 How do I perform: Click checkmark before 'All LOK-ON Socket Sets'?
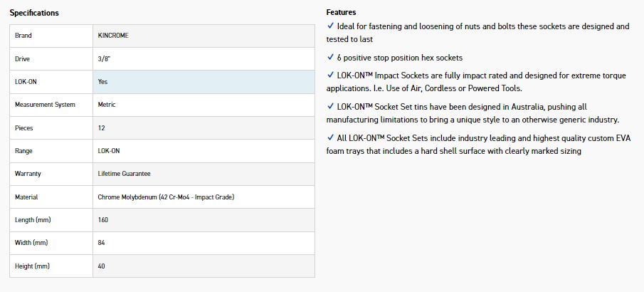tap(330, 137)
